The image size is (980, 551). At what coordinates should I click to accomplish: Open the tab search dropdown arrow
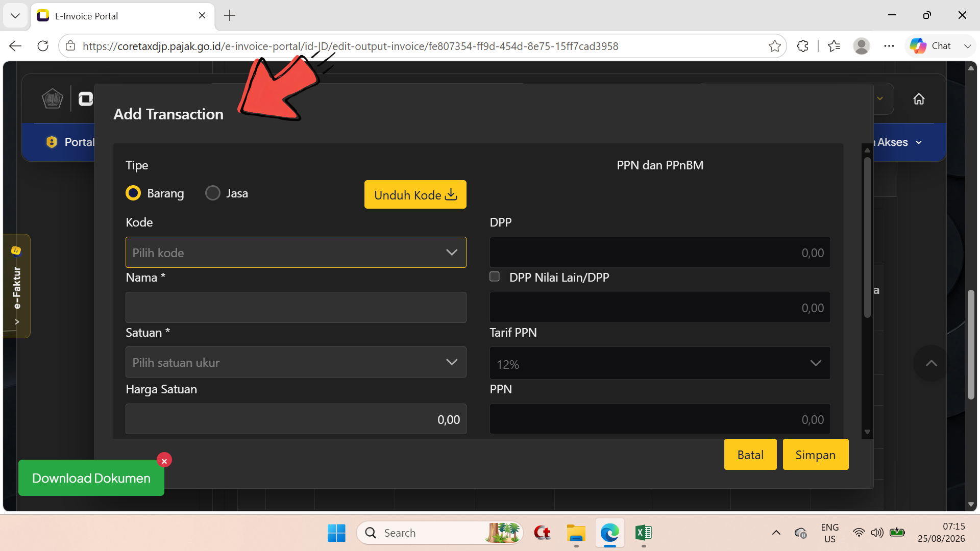(x=15, y=15)
